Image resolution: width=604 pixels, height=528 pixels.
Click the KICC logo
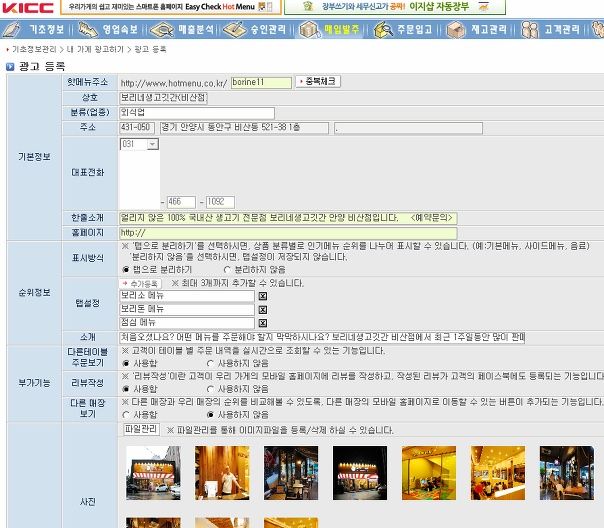coord(28,7)
